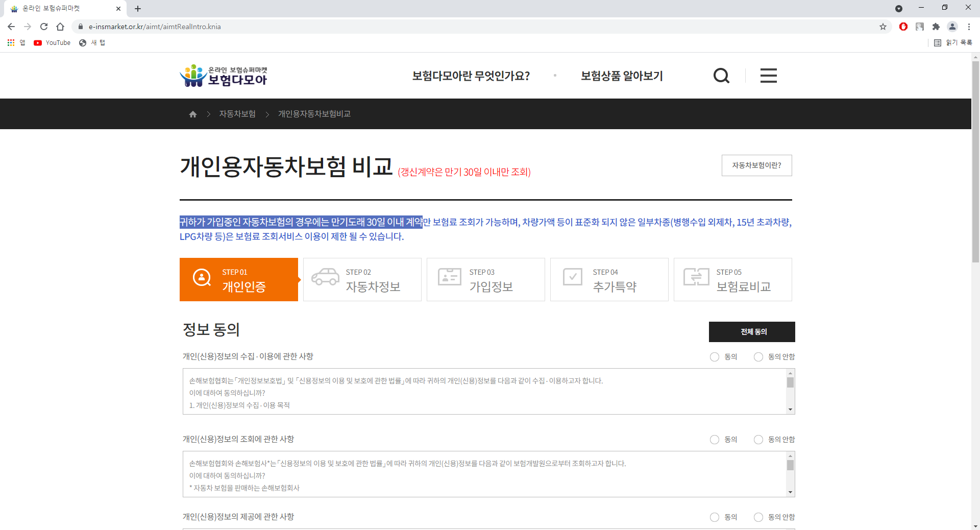The image size is (980, 530).
Task: Close the 온라인 보험슈퍼마켓 tab
Action: click(118, 9)
